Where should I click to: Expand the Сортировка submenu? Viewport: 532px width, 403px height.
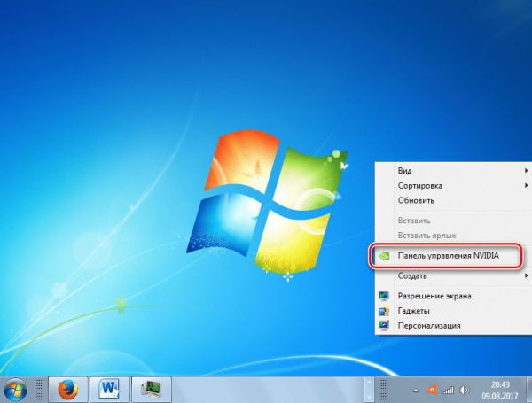(x=453, y=185)
